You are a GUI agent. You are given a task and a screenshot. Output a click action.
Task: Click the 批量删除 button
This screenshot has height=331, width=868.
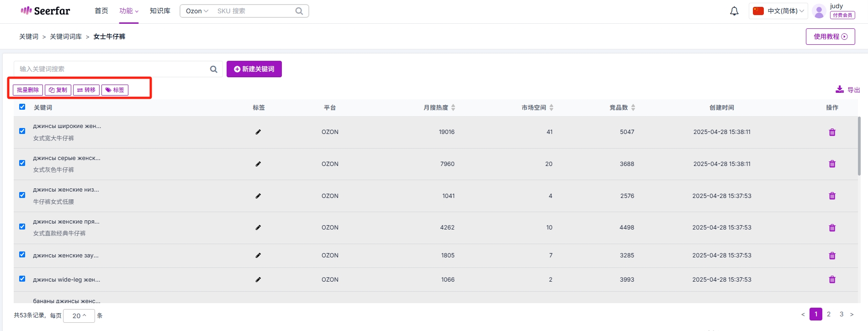(x=28, y=90)
